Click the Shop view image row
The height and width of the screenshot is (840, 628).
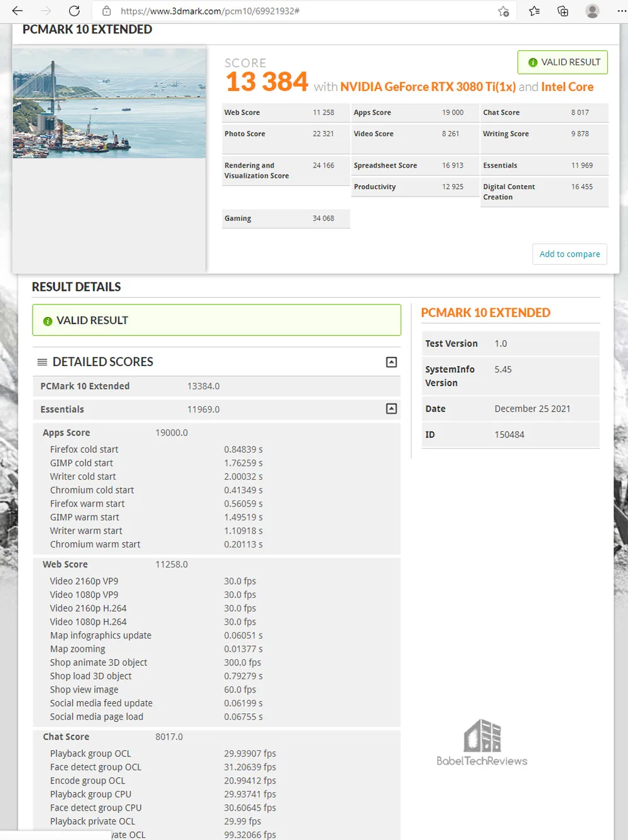pos(217,690)
